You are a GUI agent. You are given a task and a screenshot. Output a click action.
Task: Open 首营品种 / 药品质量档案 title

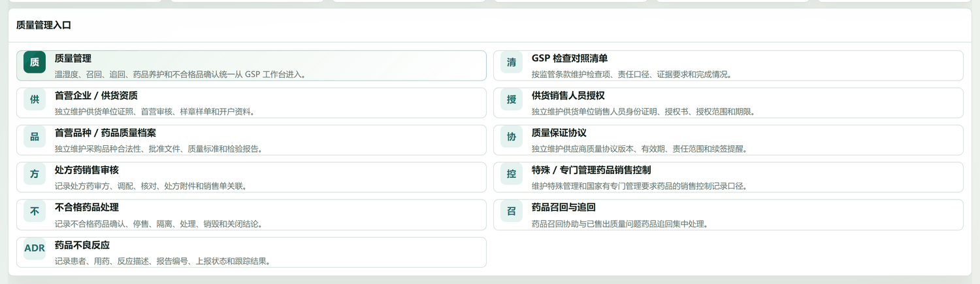pos(105,133)
